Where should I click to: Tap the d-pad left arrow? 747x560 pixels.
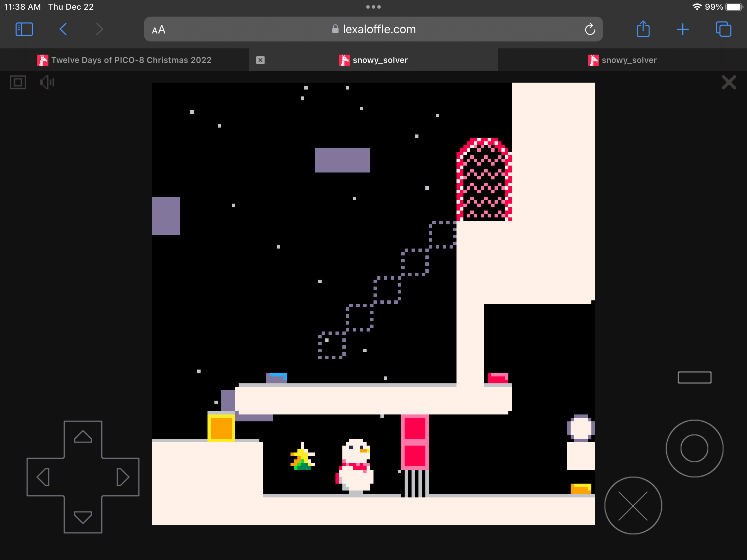[44, 477]
